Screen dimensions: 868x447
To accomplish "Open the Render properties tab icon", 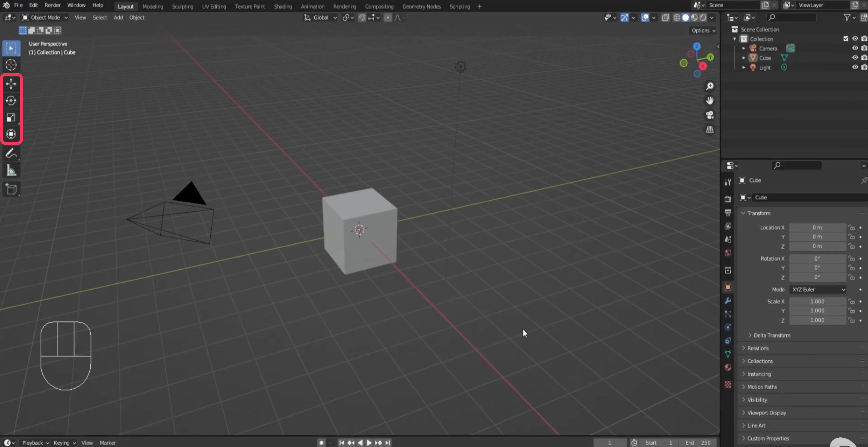I will [728, 198].
